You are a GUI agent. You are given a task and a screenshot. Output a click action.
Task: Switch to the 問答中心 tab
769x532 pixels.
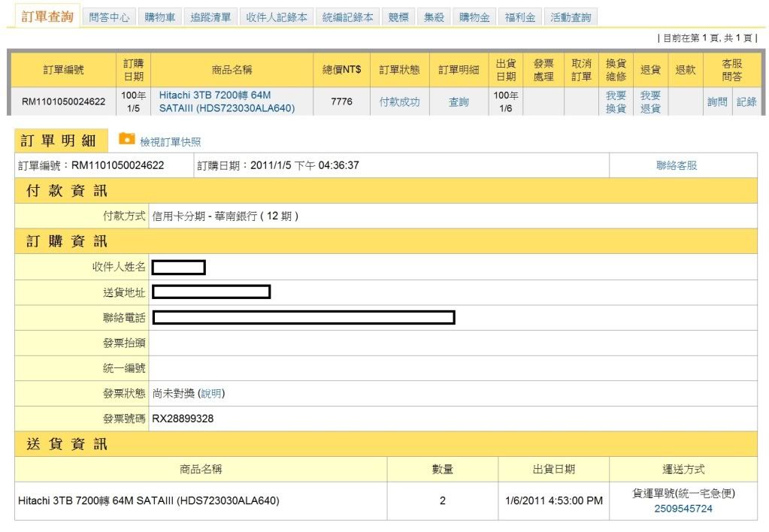(109, 17)
